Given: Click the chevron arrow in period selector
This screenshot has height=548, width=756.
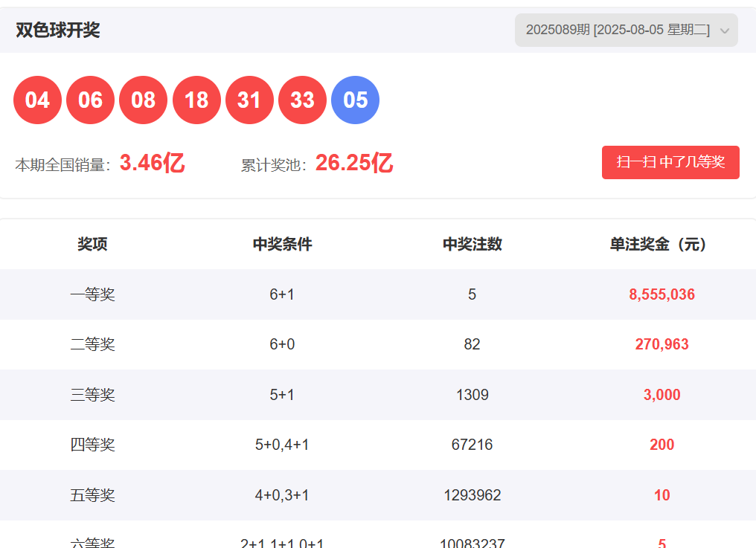Looking at the screenshot, I should (725, 31).
